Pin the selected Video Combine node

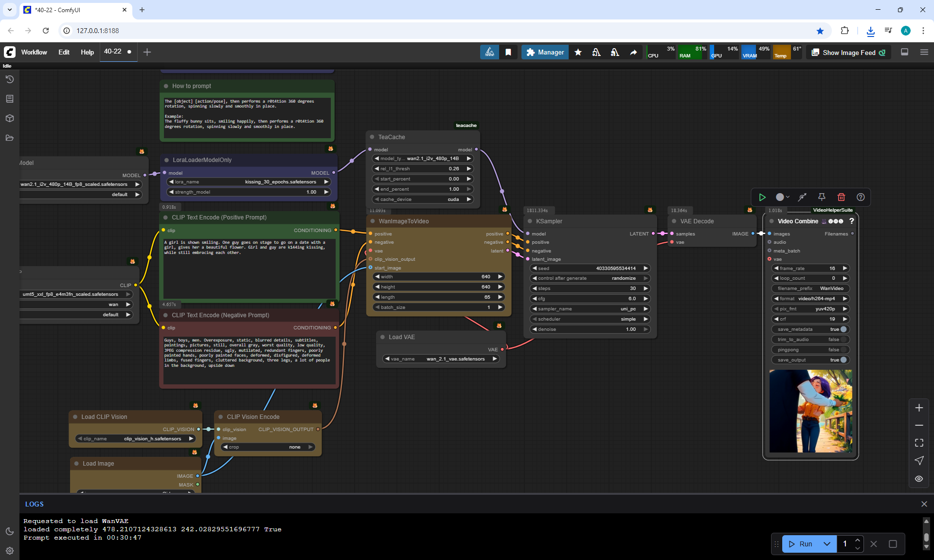(x=822, y=197)
